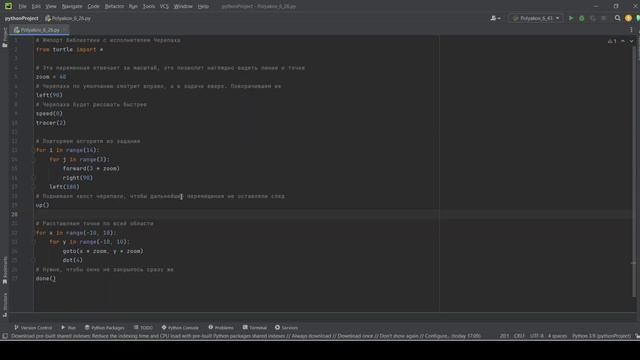Viewport: 640px width, 360px height.
Task: Open the Run tool window tab
Action: click(68, 327)
